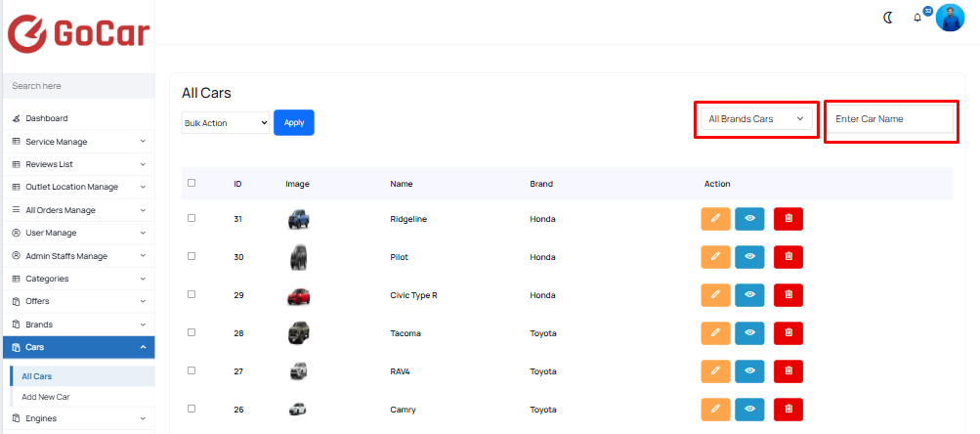Click the Brand column header

point(541,184)
